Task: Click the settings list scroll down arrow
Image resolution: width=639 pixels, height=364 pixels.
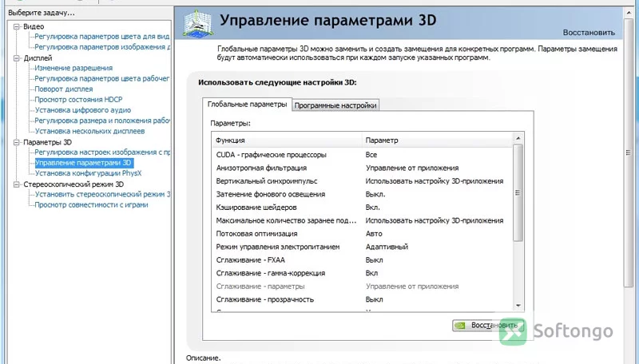Action: pos(518,306)
